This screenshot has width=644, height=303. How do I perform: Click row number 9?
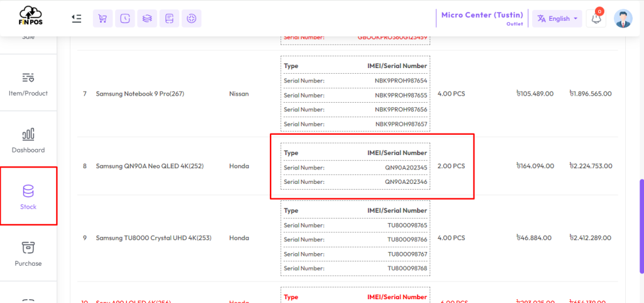pos(85,238)
